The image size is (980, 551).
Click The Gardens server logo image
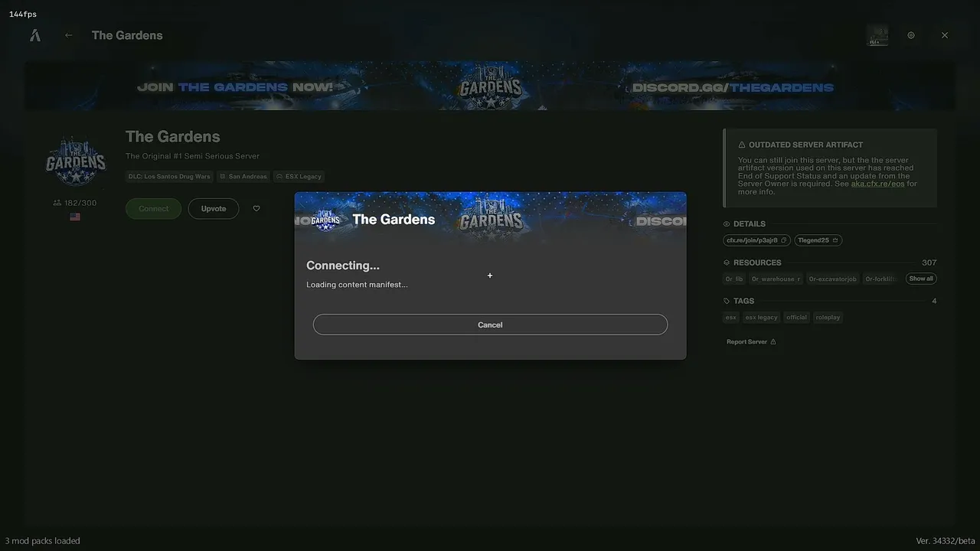coord(75,161)
